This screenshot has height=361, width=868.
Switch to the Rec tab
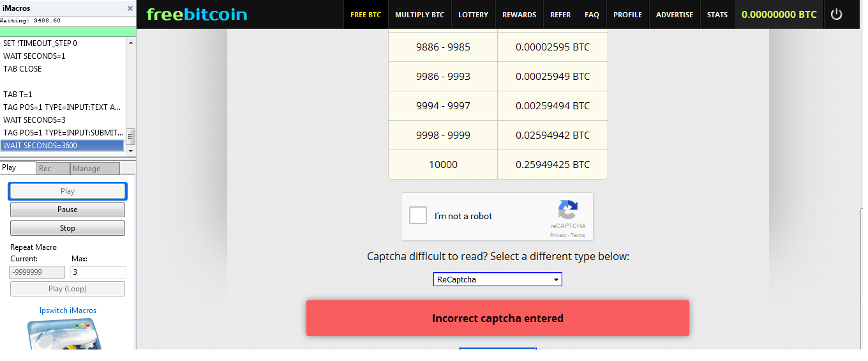53,169
